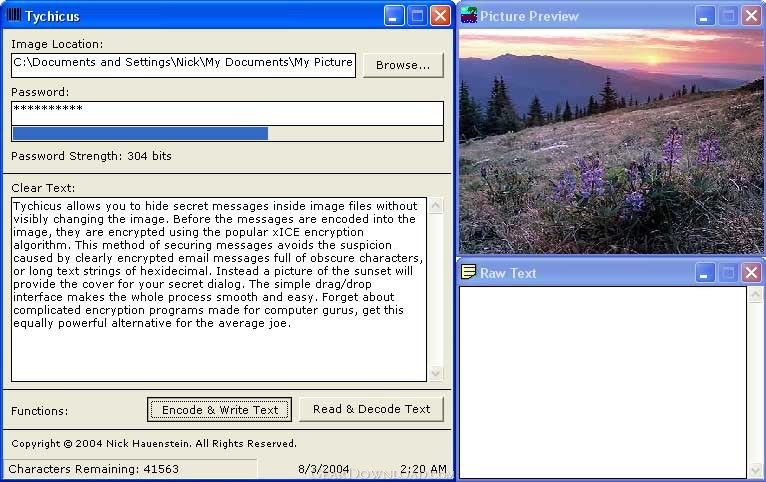Click the Picture Preview title bar text
766x482 pixels.
pyautogui.click(x=529, y=16)
